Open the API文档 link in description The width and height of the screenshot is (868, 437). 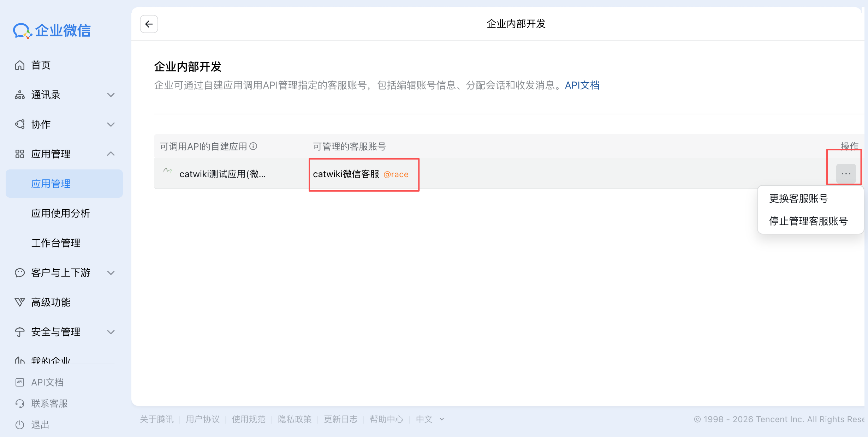pos(582,85)
